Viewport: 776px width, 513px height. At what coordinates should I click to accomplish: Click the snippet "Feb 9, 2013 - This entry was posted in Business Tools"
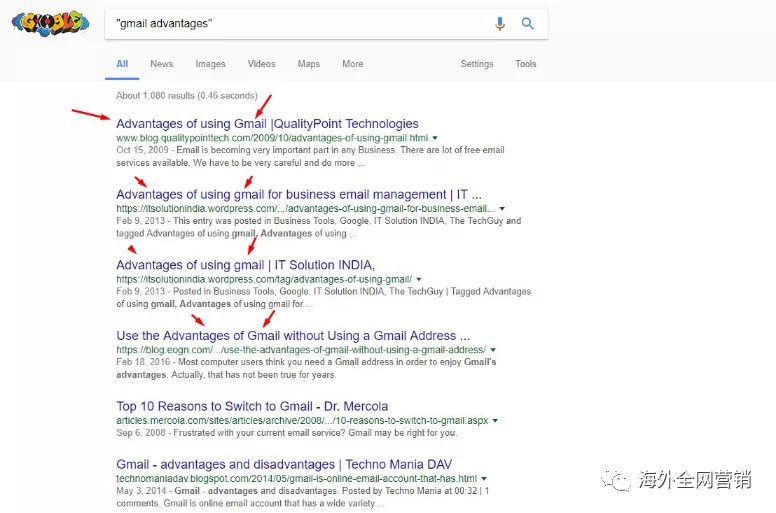pyautogui.click(x=319, y=227)
